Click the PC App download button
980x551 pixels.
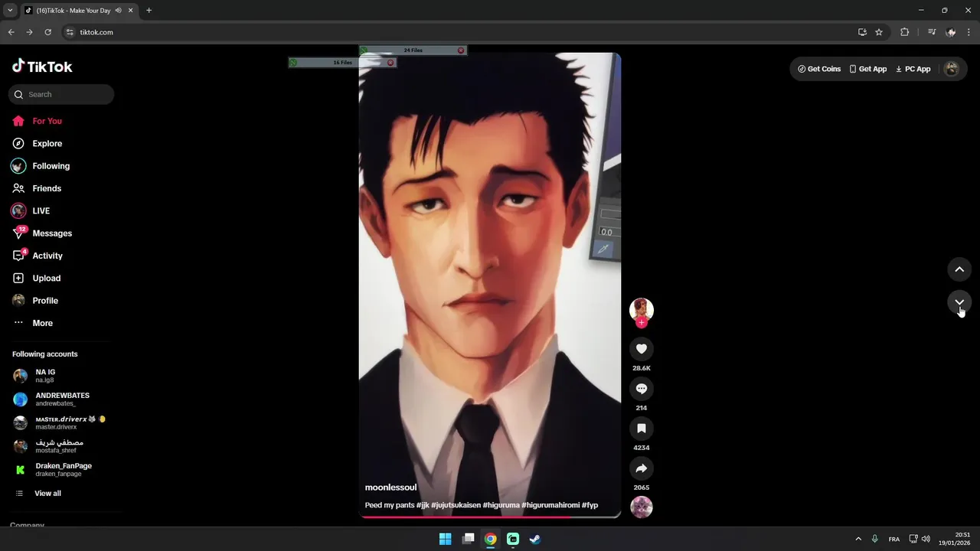pyautogui.click(x=913, y=69)
